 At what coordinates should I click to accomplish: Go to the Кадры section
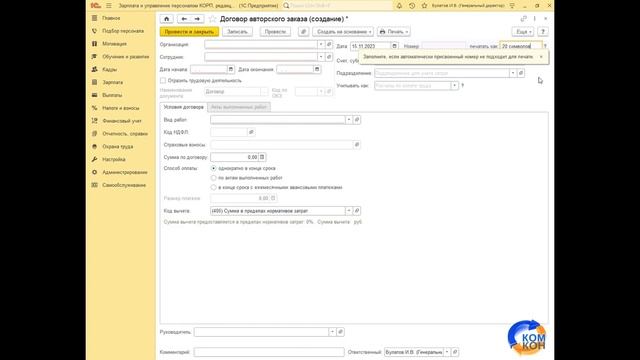coord(109,69)
